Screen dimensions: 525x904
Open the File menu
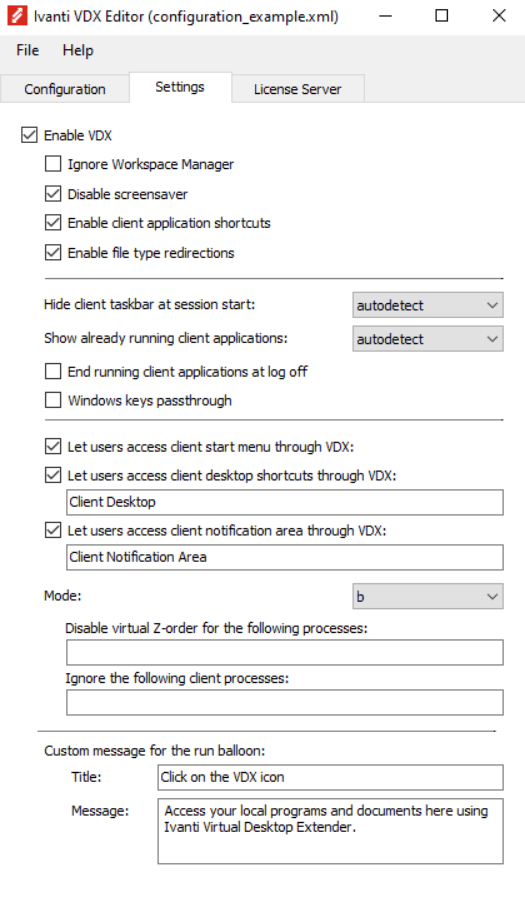[28, 50]
